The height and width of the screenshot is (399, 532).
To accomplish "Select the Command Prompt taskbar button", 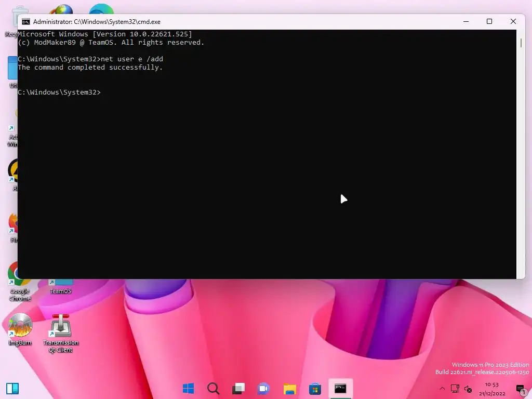I will pos(340,389).
